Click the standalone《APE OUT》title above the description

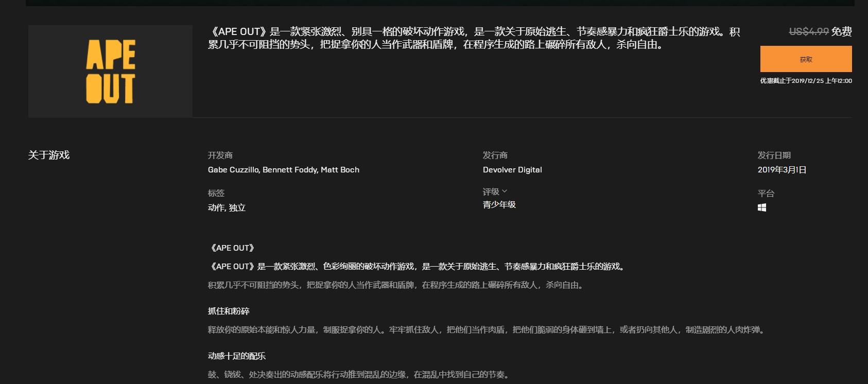coord(232,248)
